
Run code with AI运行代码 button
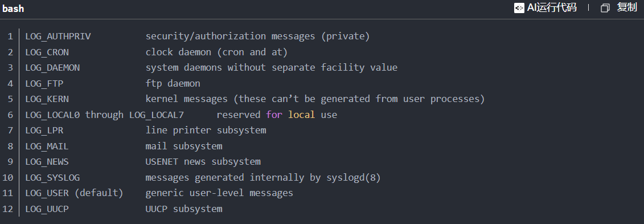[x=545, y=8]
